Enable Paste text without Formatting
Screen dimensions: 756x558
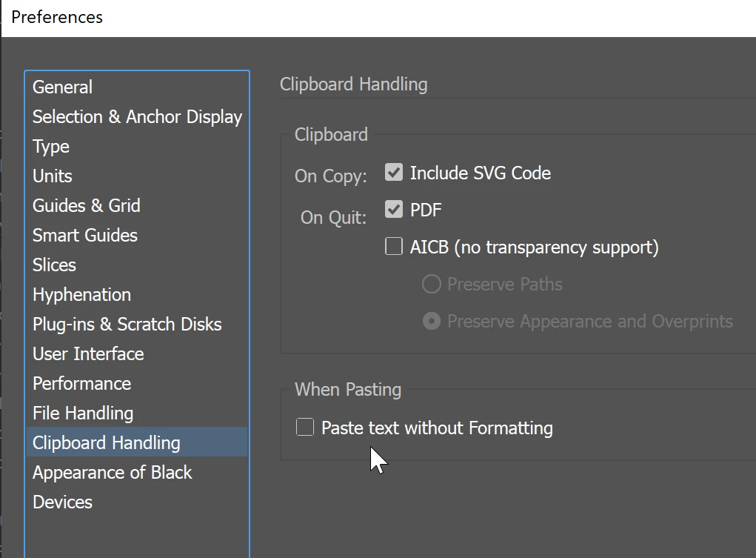click(305, 428)
